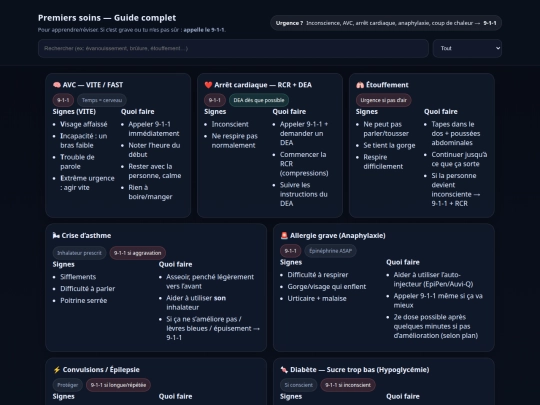Screen dimensions: 540x405
Task: Click the siren icon for Allergie grave
Action: pyautogui.click(x=284, y=236)
